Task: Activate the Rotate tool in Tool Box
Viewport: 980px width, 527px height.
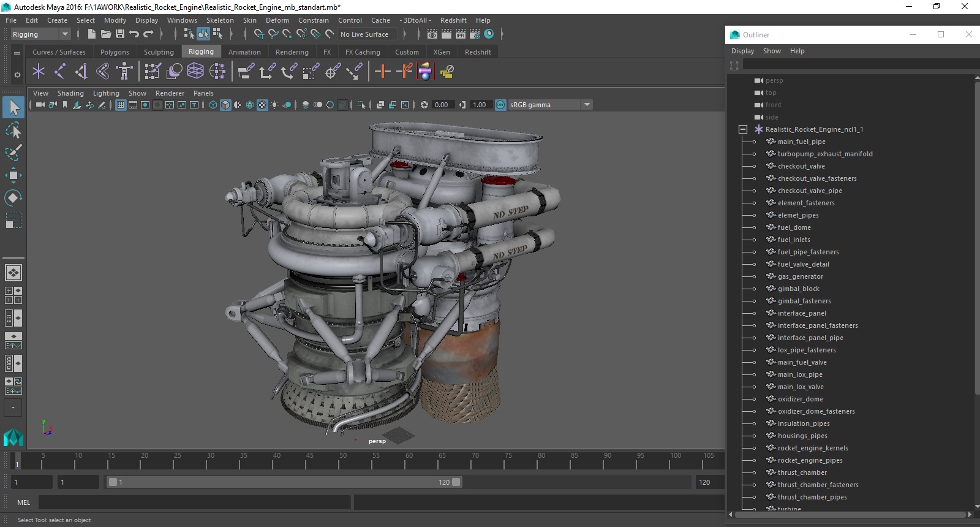Action: [13, 197]
